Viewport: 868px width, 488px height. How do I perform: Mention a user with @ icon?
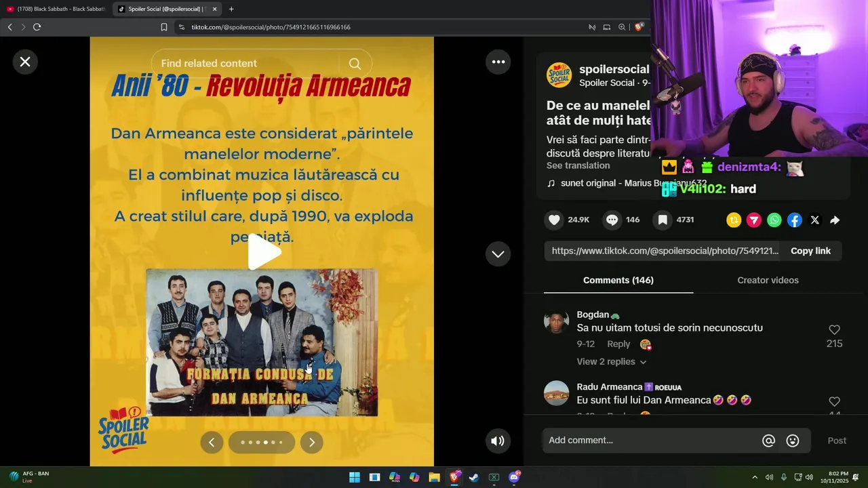(768, 441)
